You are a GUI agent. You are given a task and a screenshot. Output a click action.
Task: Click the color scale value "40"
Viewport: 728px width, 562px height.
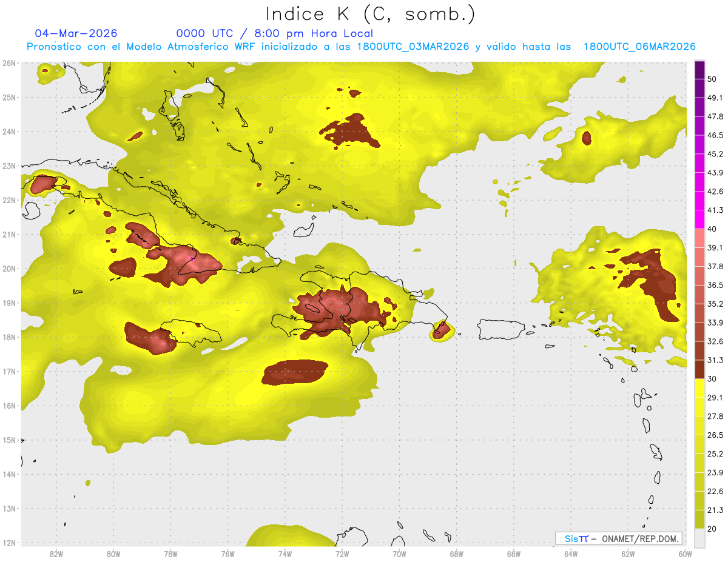point(712,229)
